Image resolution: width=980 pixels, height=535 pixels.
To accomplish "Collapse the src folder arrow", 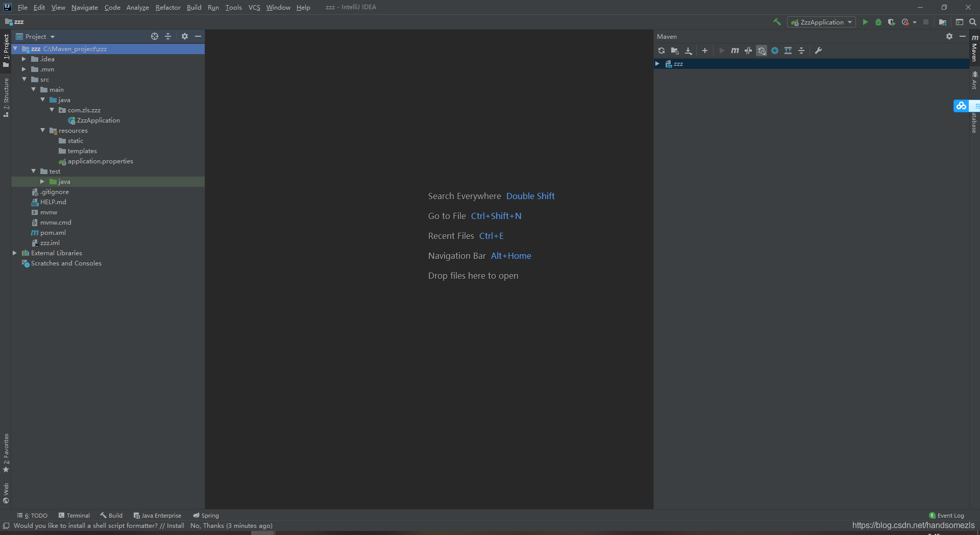I will [x=24, y=79].
